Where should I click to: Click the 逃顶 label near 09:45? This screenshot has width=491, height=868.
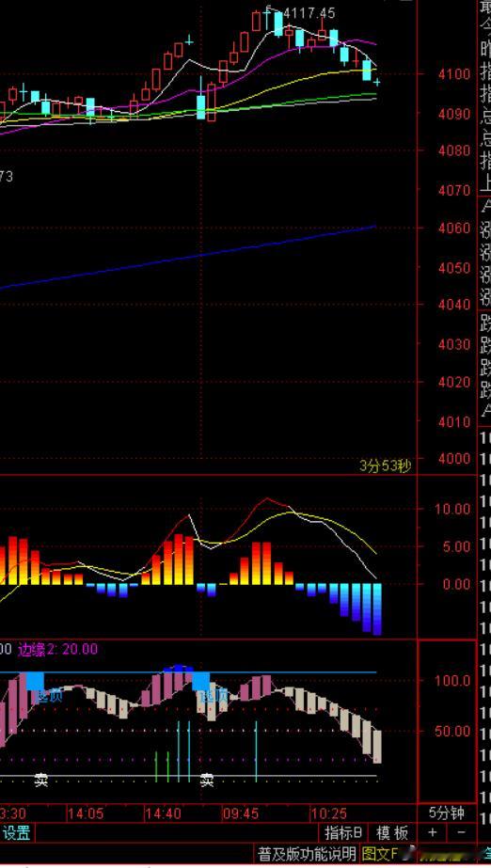(214, 696)
